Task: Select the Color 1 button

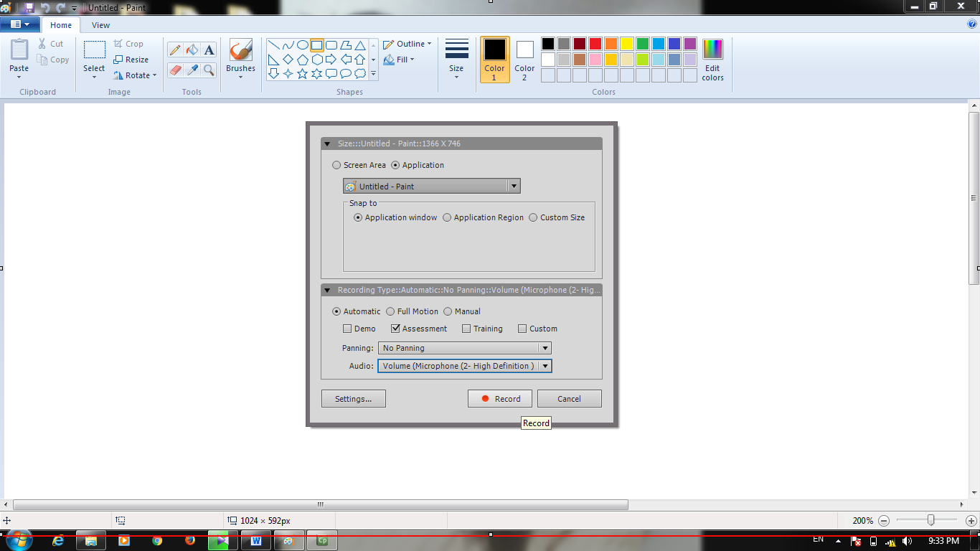Action: click(x=495, y=60)
